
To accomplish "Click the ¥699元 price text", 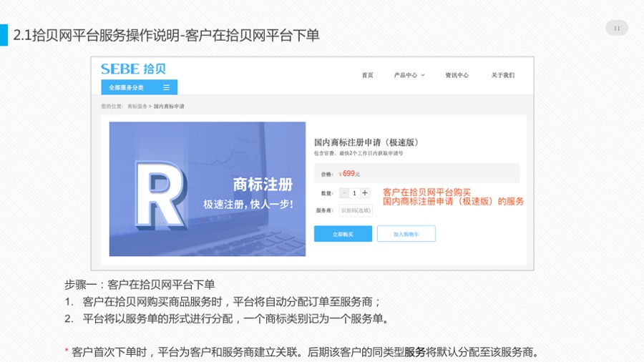I will pyautogui.click(x=349, y=174).
